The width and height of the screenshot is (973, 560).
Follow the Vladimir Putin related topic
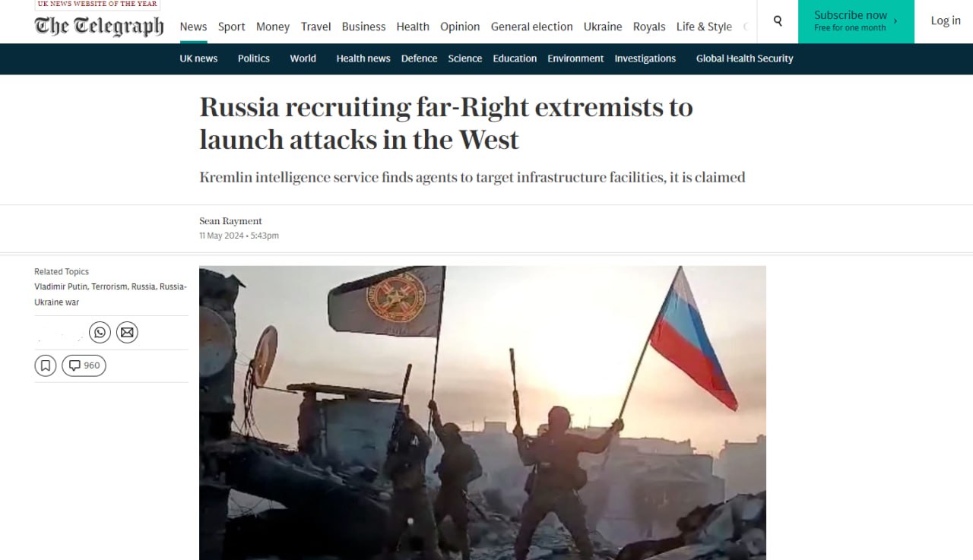61,286
